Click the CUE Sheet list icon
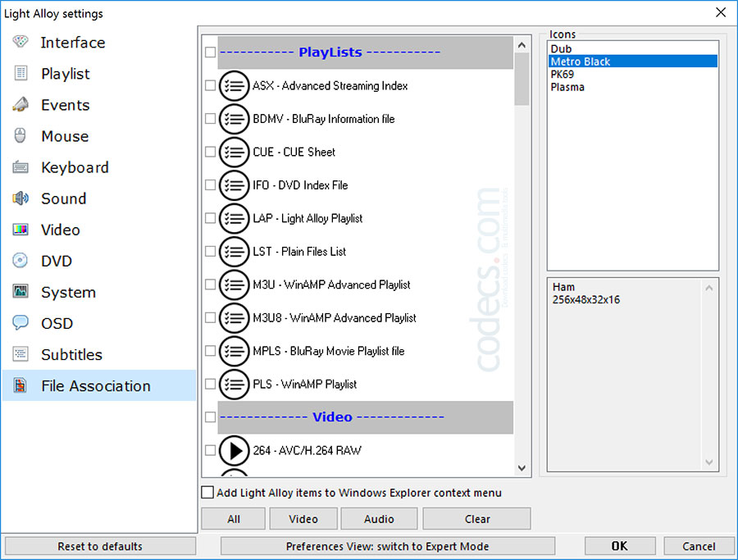738x560 pixels. pos(234,152)
